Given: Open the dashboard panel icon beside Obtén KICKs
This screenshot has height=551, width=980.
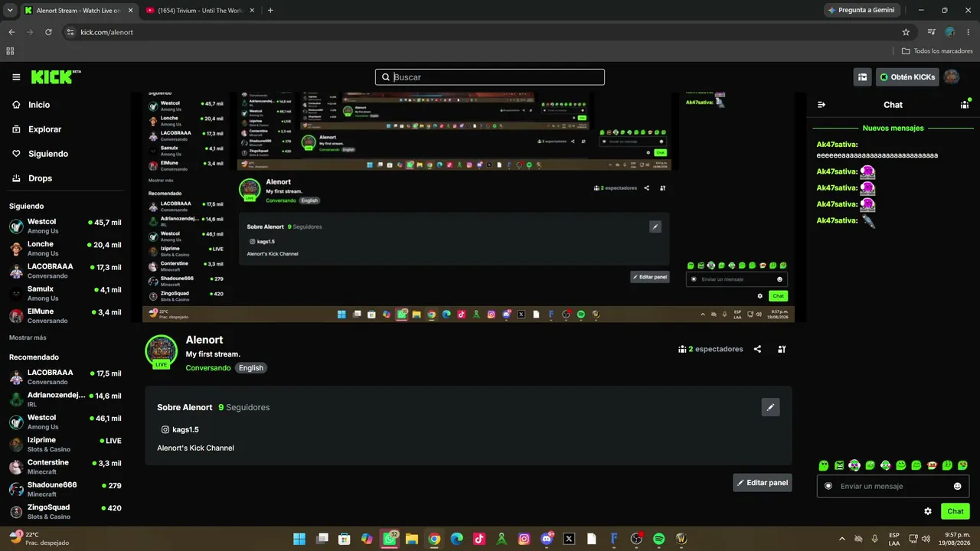Looking at the screenshot, I should 862,77.
